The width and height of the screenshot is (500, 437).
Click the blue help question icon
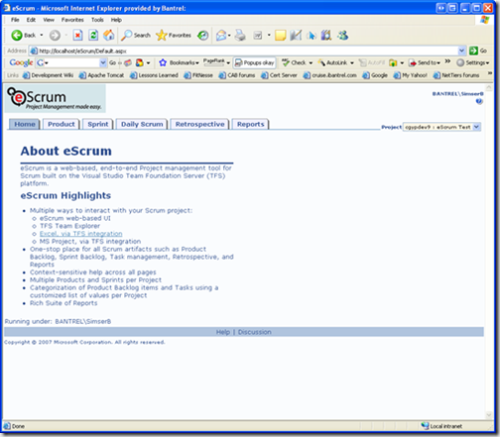coord(479,101)
